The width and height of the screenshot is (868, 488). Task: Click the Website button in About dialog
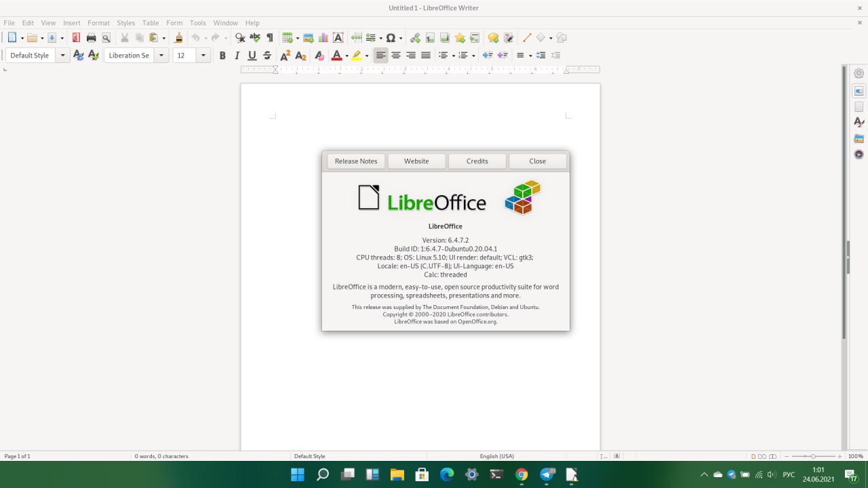[416, 161]
